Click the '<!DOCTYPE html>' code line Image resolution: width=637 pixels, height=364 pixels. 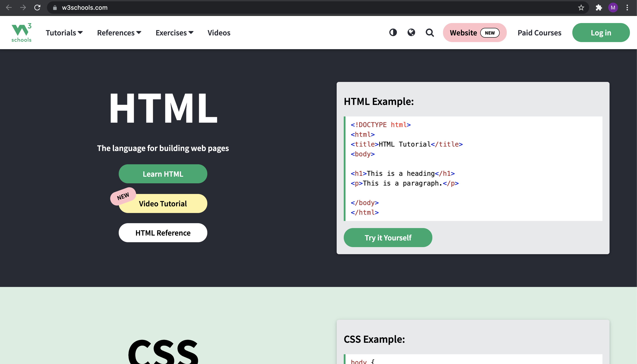381,124
